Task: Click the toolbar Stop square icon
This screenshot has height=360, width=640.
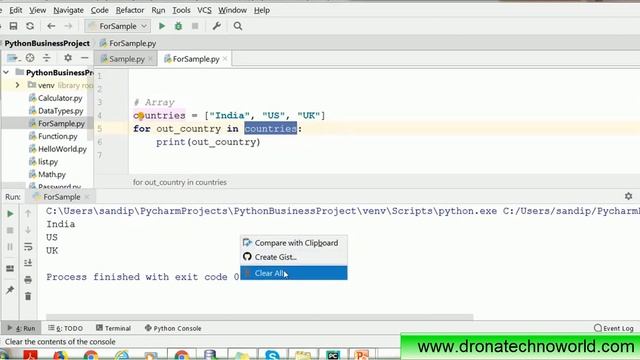Action: [195, 26]
